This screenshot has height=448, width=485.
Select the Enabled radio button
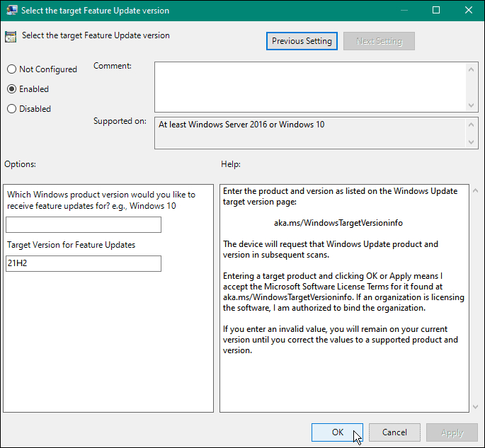(x=11, y=89)
